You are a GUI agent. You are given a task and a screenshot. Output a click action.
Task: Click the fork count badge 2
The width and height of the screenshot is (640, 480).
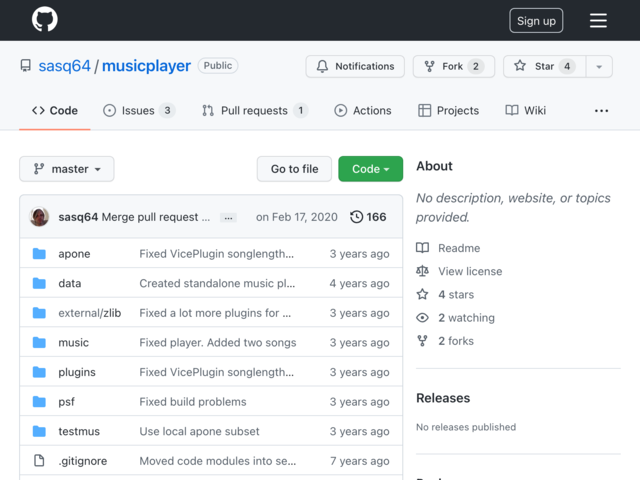pyautogui.click(x=476, y=66)
